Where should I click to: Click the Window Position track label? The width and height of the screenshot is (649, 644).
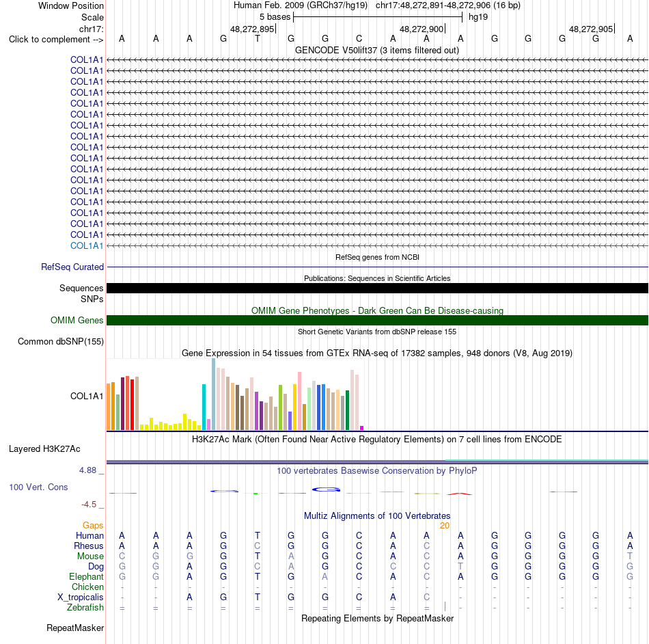[x=71, y=5]
